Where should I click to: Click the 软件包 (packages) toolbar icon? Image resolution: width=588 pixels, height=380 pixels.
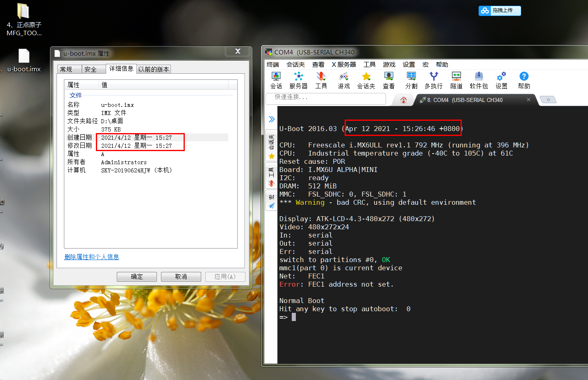click(479, 80)
